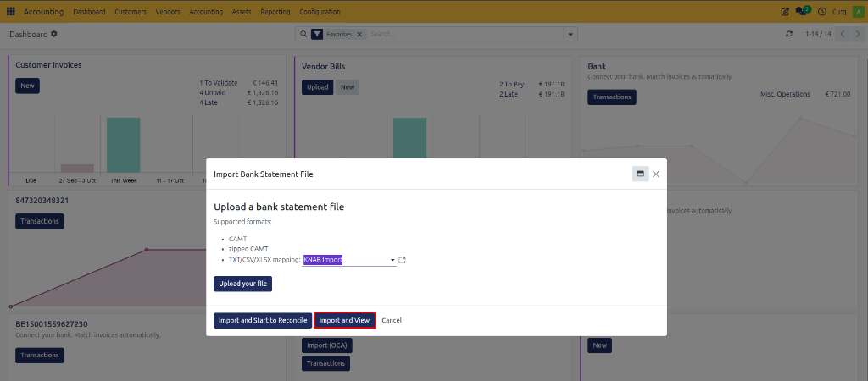Click the 1-14 / 14 pager text
Screen dimensions: 868x381
[x=818, y=34]
